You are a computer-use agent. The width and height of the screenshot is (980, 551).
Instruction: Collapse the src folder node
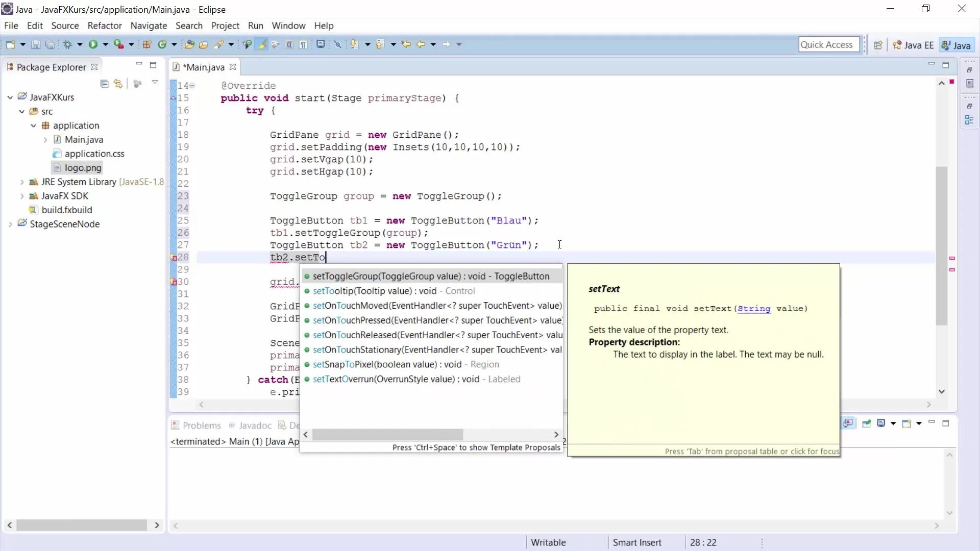point(21,111)
